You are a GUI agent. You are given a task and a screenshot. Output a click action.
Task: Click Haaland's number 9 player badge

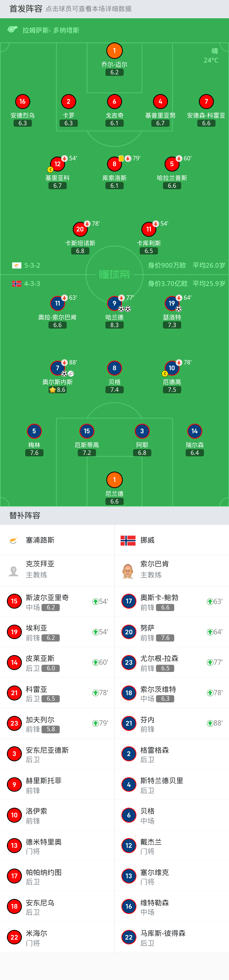[114, 303]
